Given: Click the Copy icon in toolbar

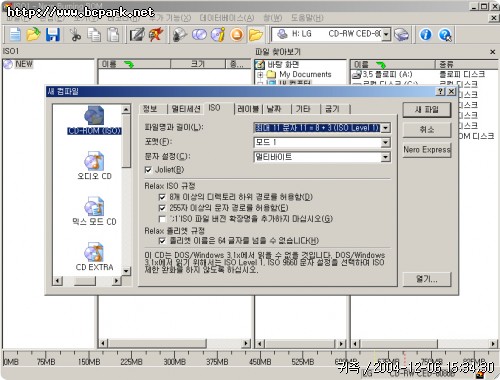Looking at the screenshot, I should click(94, 34).
